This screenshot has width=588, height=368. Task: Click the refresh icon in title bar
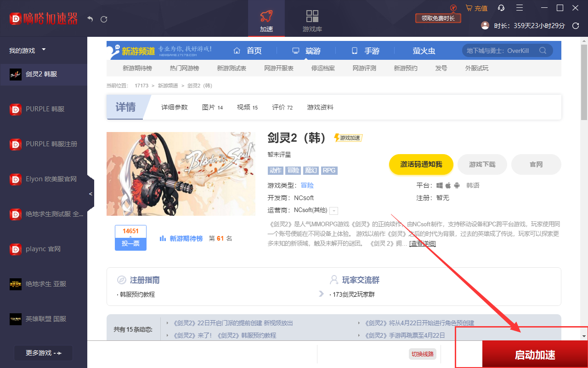pos(104,19)
